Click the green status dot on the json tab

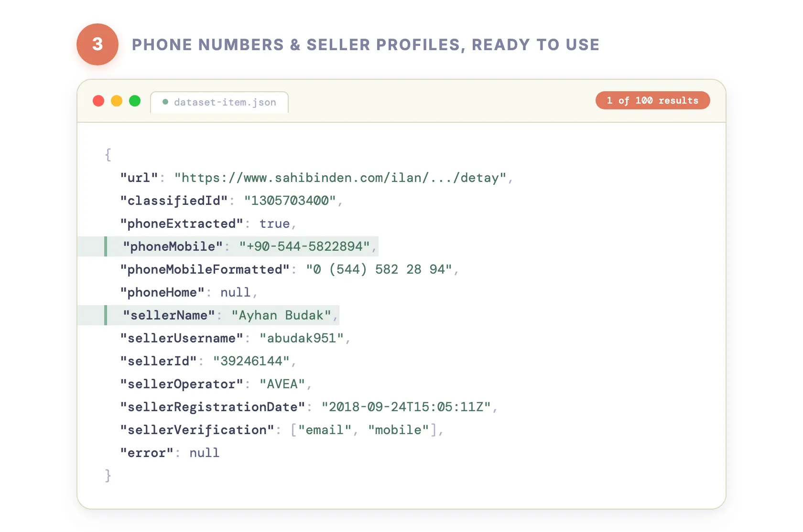(x=165, y=102)
